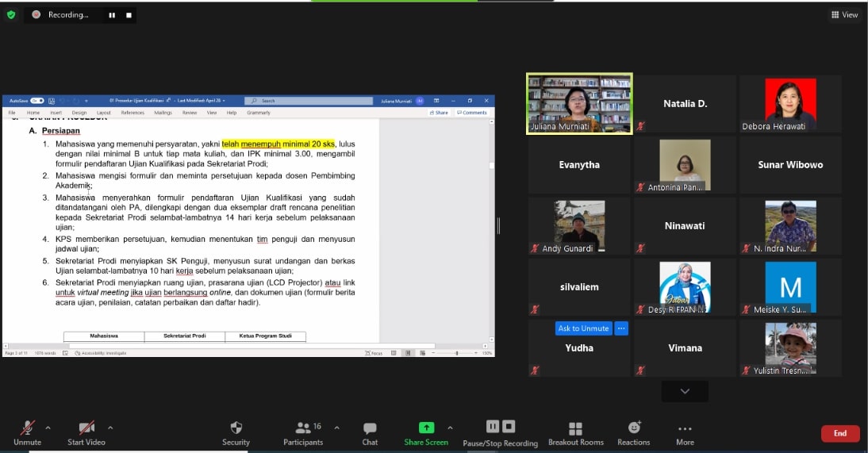Click the green Share Screen icon
This screenshot has height=453, width=868.
pos(426,428)
